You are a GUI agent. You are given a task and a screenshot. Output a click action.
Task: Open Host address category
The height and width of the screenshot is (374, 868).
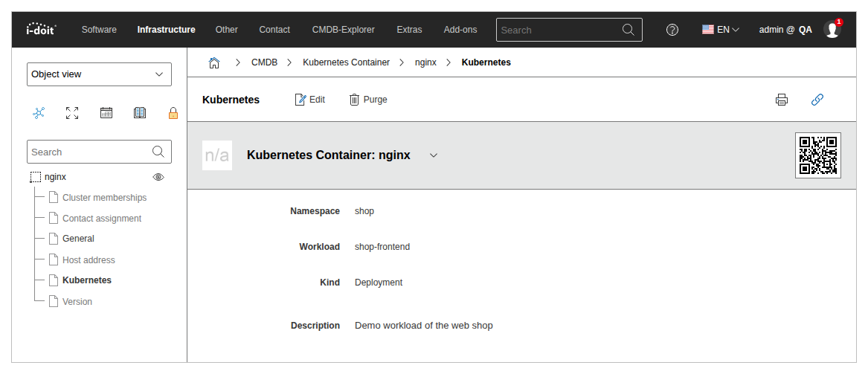pyautogui.click(x=89, y=260)
